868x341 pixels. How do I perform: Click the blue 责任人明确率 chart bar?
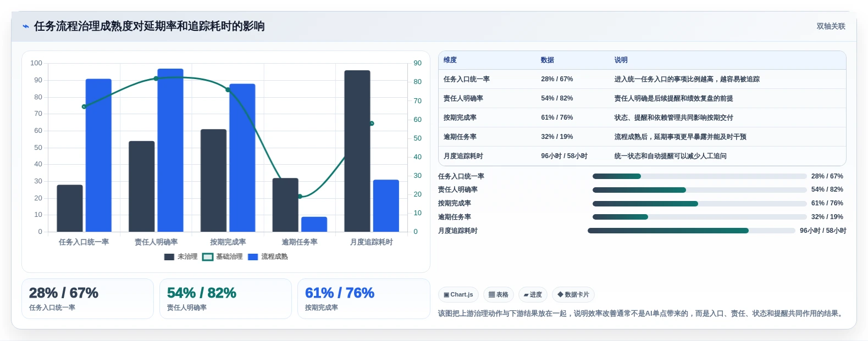click(x=170, y=150)
